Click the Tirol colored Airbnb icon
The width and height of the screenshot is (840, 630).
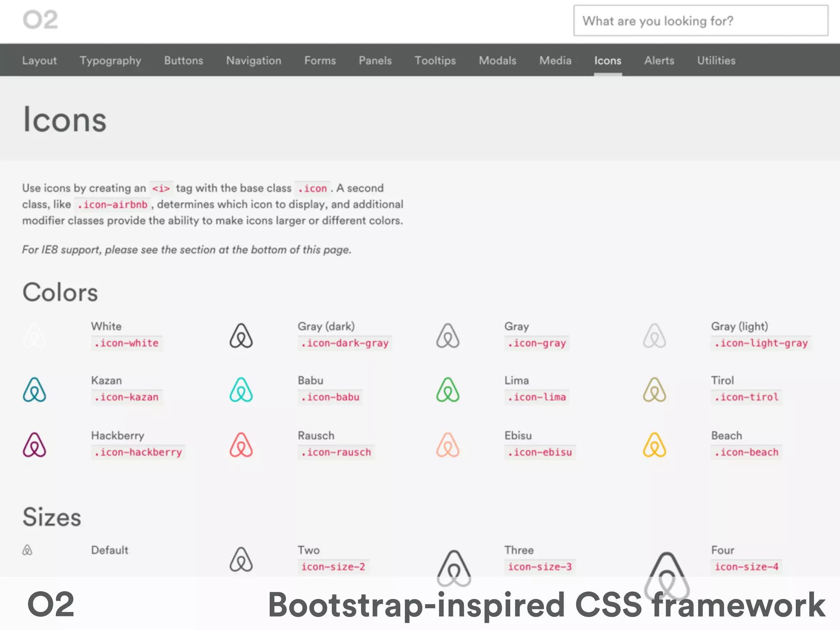pos(655,390)
